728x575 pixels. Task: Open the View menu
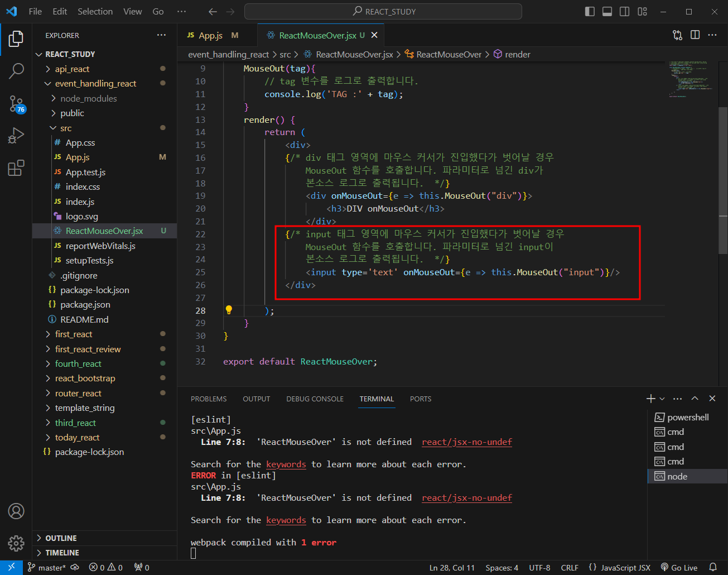[133, 11]
